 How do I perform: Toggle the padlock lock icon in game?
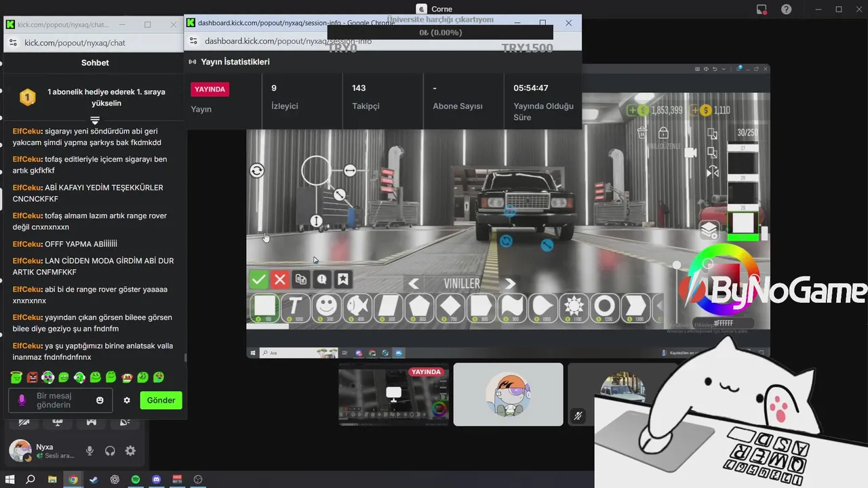[663, 132]
